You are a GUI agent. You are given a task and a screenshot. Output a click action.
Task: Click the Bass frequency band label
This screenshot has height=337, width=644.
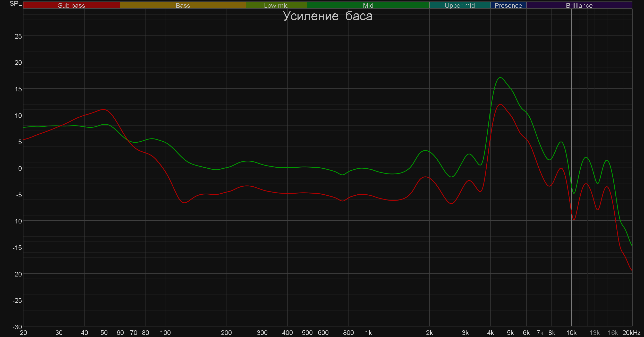tap(183, 5)
